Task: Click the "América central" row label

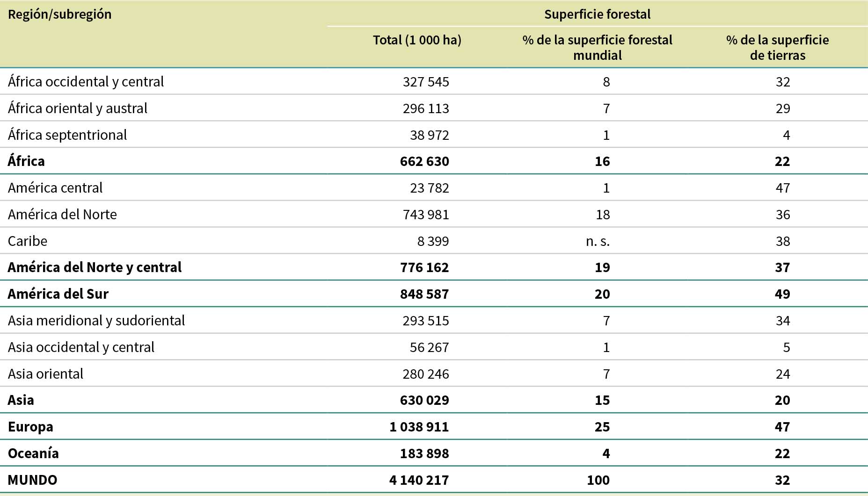Action: (x=55, y=188)
